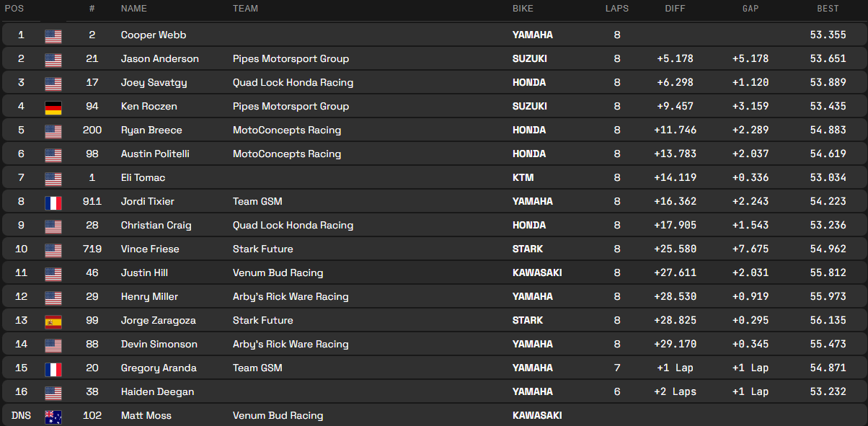Open Pipes Motorsport Group team for Ken Roczen
The image size is (868, 426).
291,106
